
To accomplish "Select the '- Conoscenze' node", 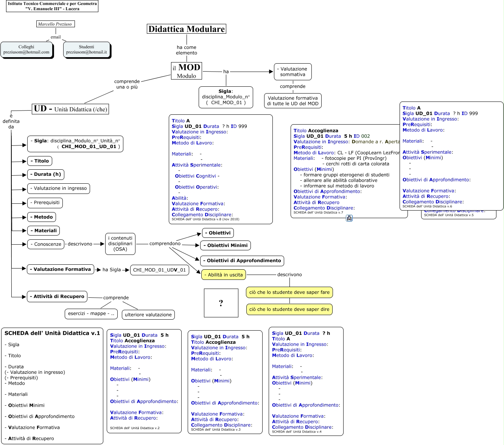I will [46, 244].
